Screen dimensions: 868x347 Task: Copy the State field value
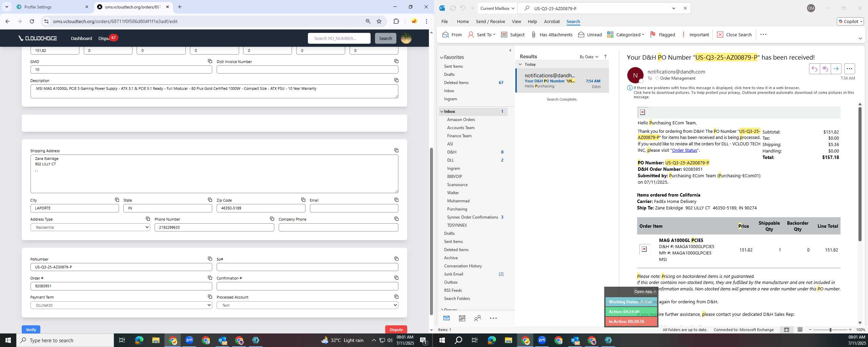[210, 200]
